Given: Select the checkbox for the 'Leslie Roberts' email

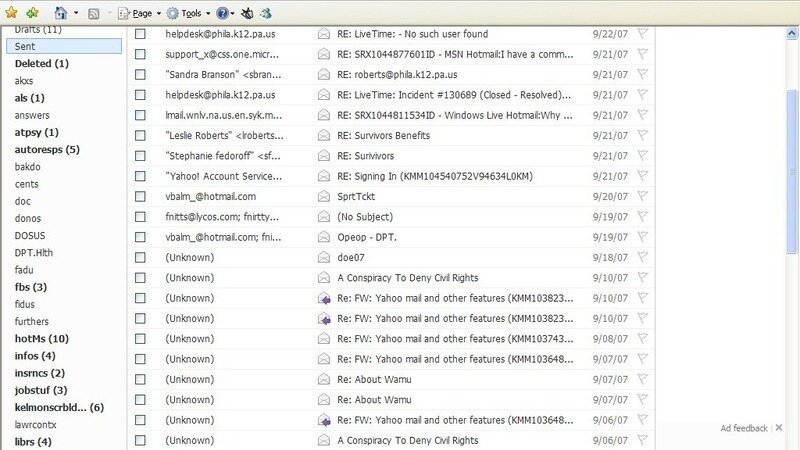Looking at the screenshot, I should [x=141, y=135].
